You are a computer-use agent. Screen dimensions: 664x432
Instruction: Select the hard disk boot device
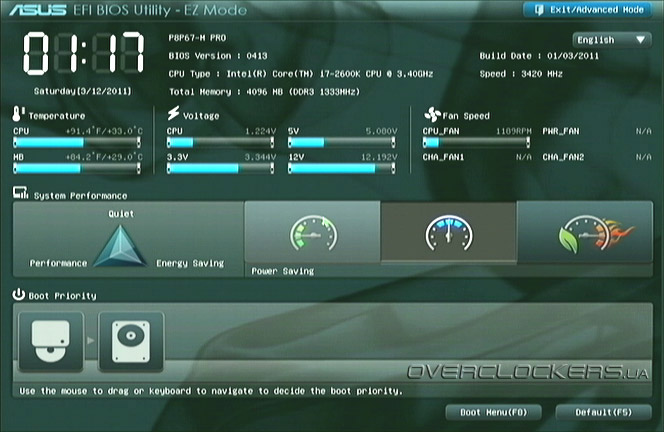click(x=131, y=341)
